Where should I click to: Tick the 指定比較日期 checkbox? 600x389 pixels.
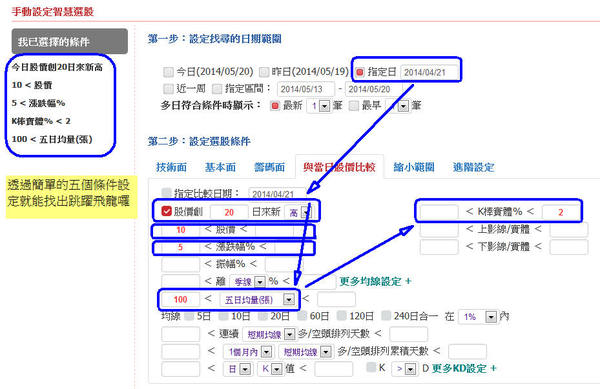click(x=166, y=192)
